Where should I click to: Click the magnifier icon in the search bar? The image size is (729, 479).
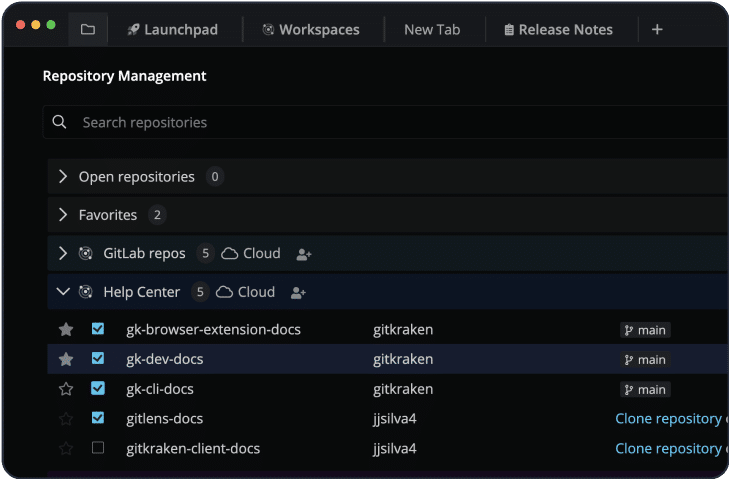tap(59, 122)
